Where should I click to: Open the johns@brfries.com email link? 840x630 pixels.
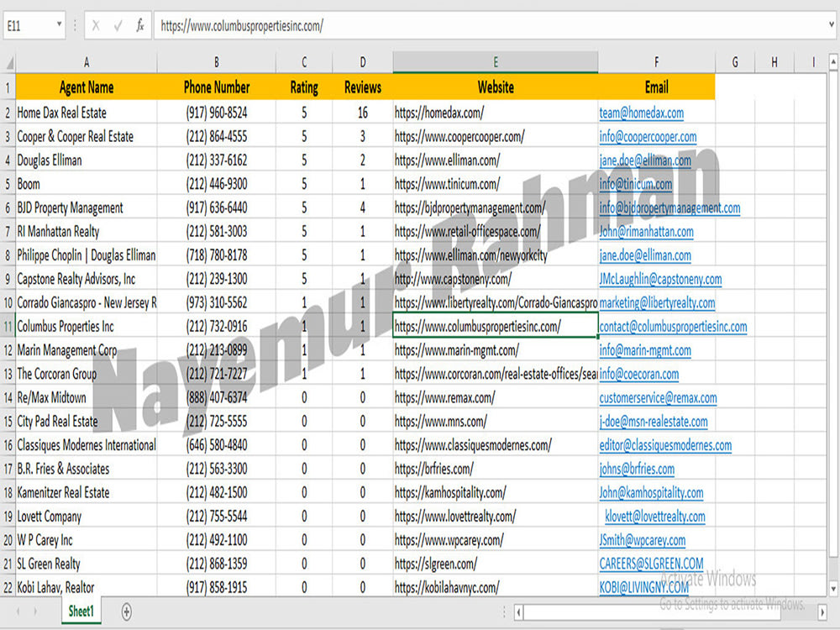[637, 469]
